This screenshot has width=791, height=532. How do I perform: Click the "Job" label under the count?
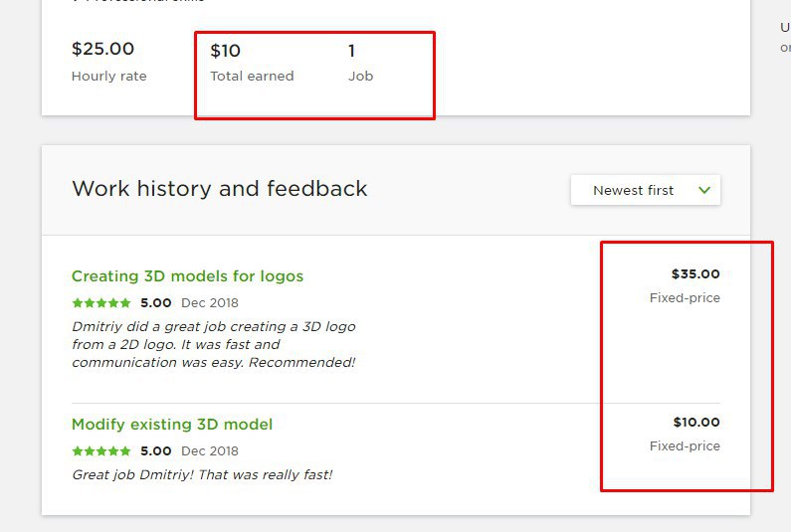pyautogui.click(x=360, y=76)
